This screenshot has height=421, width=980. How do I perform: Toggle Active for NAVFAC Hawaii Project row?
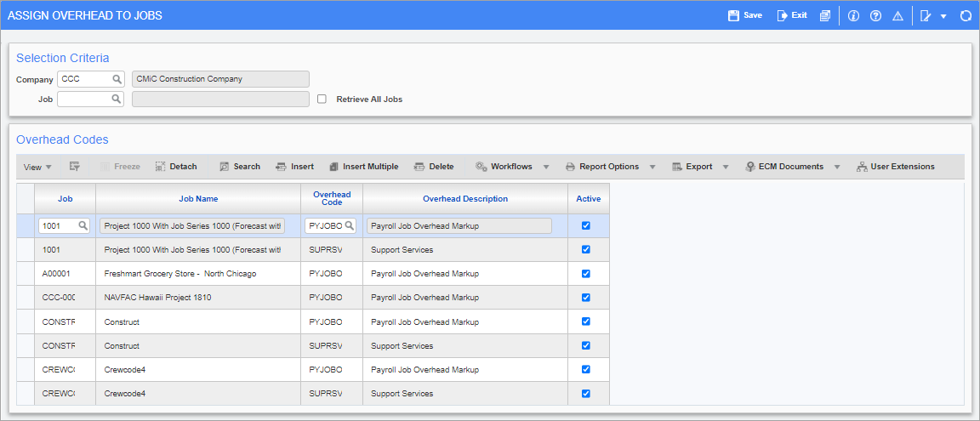tap(585, 298)
